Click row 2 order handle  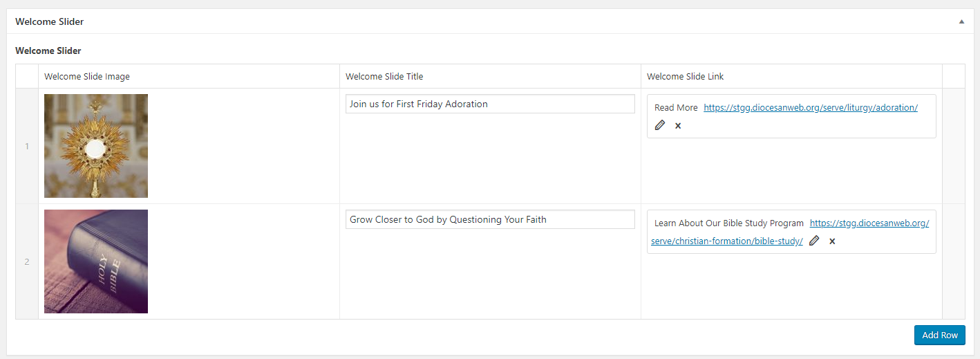click(x=27, y=261)
